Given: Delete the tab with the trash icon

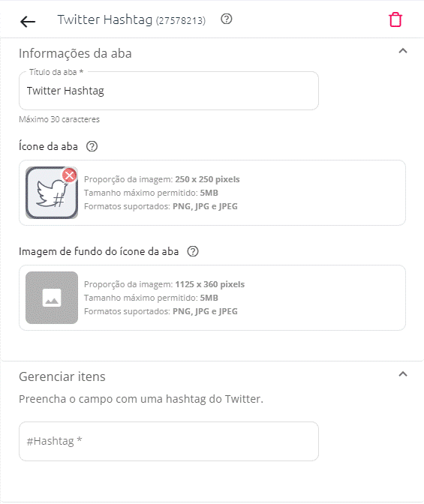Looking at the screenshot, I should [x=395, y=20].
